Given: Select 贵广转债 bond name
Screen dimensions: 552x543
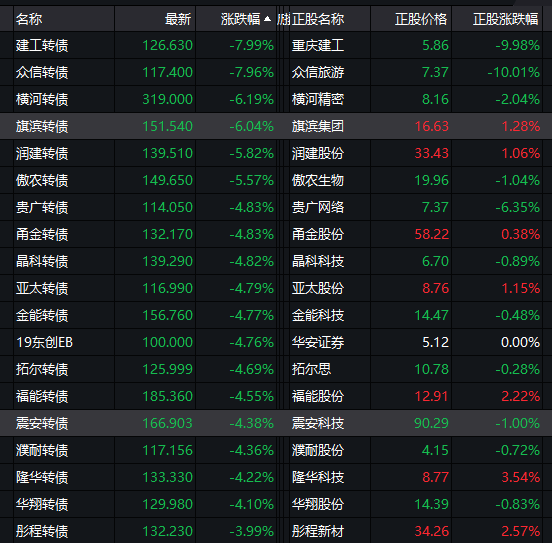Looking at the screenshot, I should 42,207.
